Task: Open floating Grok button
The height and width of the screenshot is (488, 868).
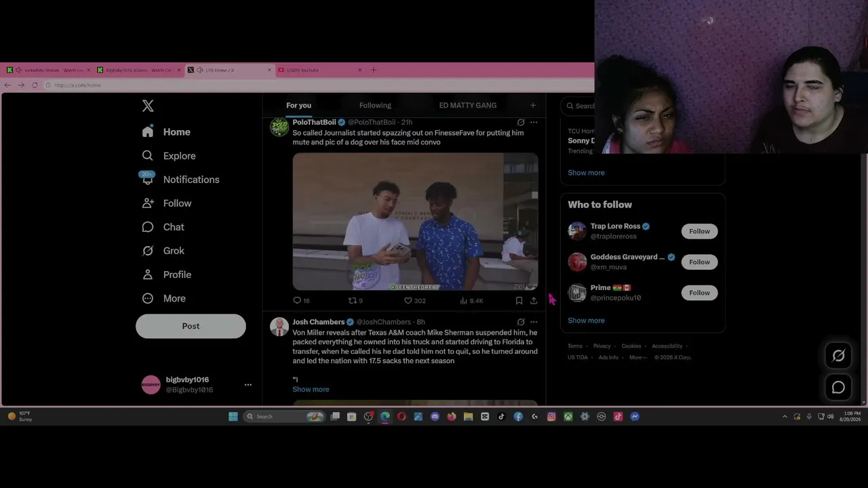Action: coord(838,356)
